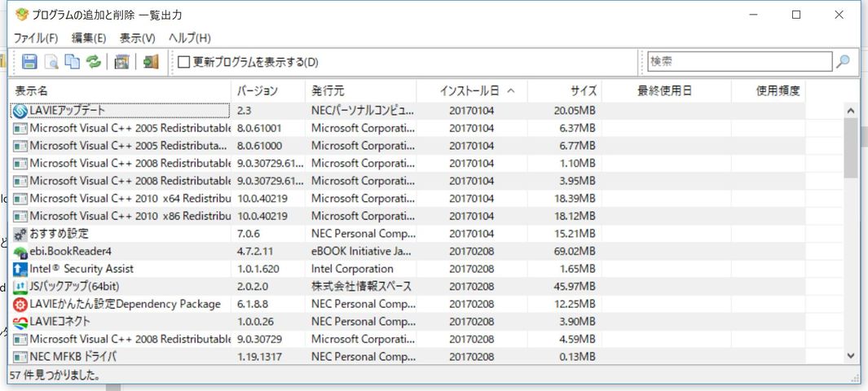The width and height of the screenshot is (868, 391).
Task: Click version cell 4.7.2.11
Action: 255,251
